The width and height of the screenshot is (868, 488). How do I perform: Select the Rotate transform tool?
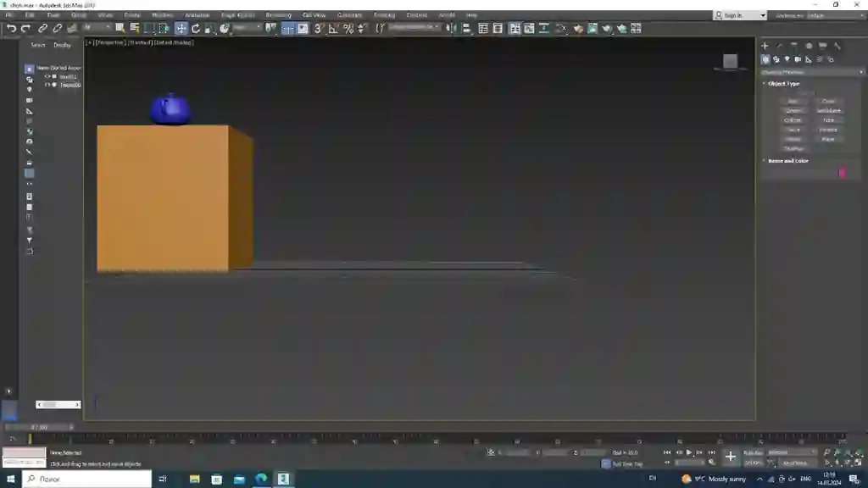pos(196,28)
